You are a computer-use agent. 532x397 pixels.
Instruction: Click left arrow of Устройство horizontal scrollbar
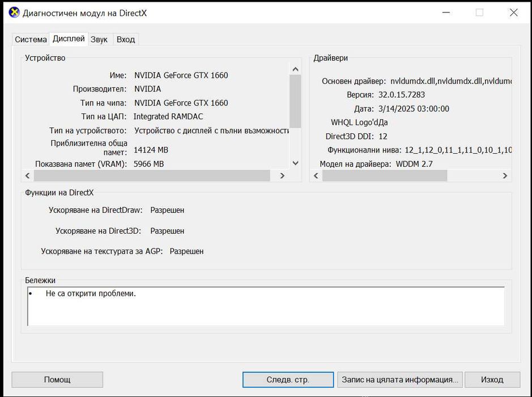pyautogui.click(x=28, y=176)
